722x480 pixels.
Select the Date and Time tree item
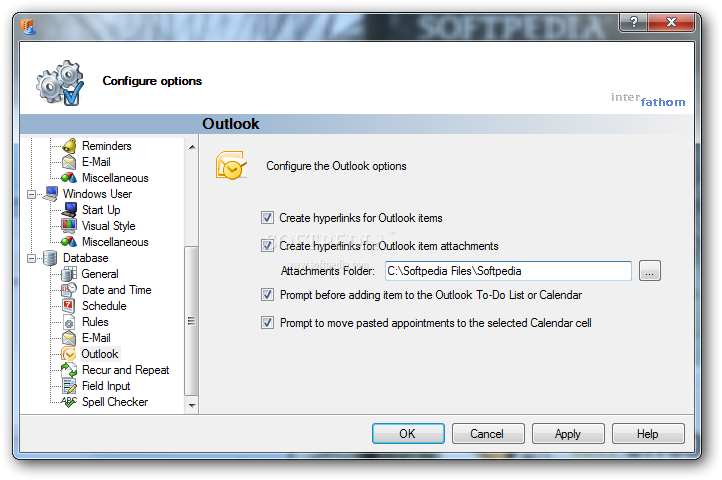pyautogui.click(x=117, y=290)
